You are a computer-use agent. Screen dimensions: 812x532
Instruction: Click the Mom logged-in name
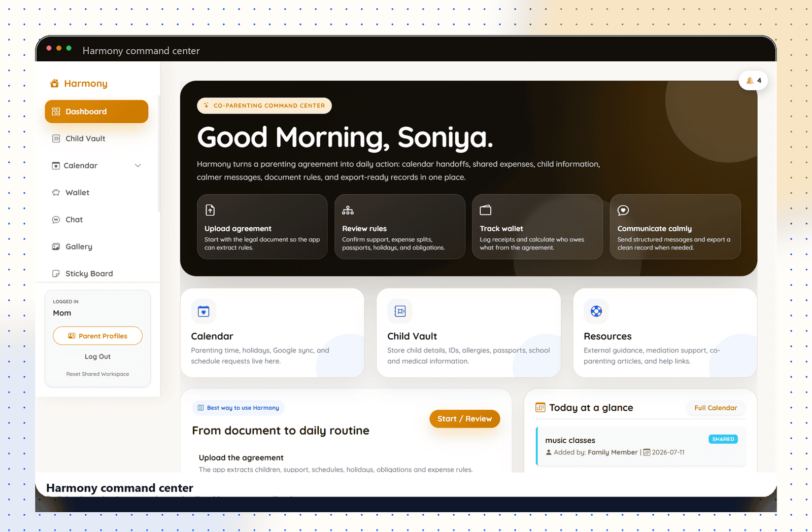62,313
